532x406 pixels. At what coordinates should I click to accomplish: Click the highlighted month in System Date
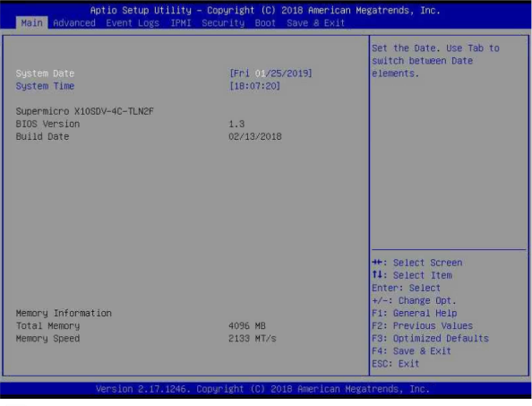(260, 73)
